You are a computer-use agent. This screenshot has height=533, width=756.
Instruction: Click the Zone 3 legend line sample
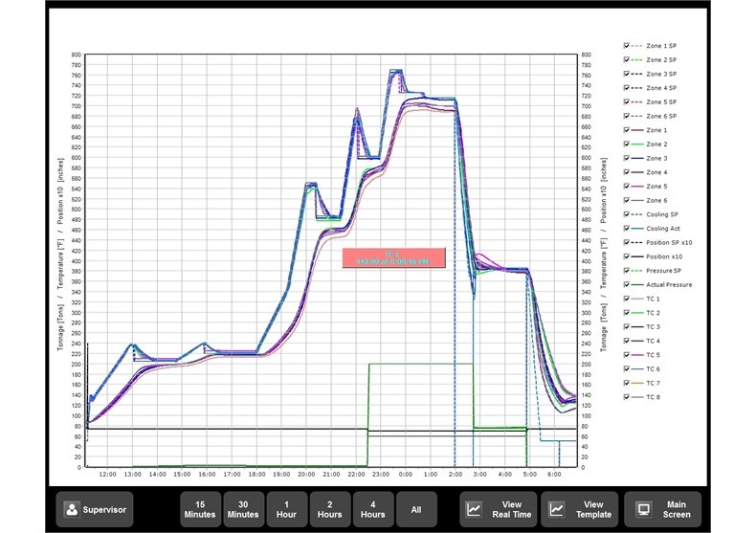point(637,158)
